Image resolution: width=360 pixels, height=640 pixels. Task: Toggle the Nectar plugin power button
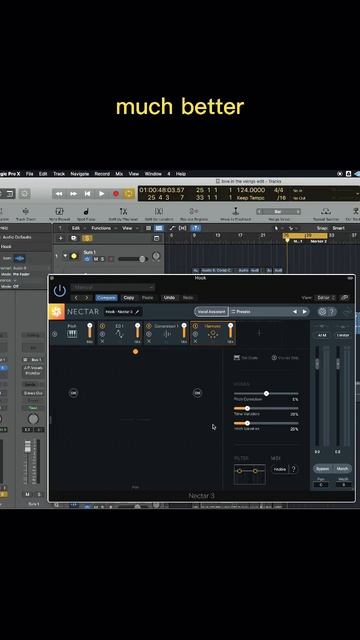[60, 291]
